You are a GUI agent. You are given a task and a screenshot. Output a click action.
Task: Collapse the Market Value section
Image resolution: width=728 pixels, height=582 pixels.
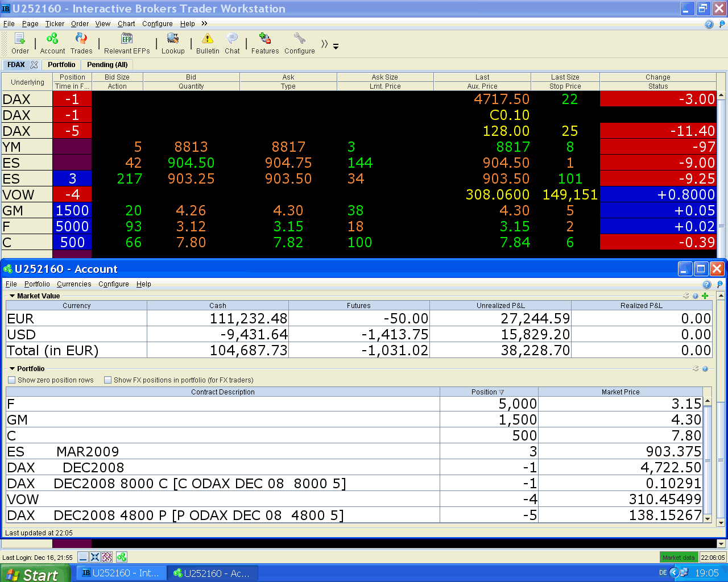(x=13, y=296)
